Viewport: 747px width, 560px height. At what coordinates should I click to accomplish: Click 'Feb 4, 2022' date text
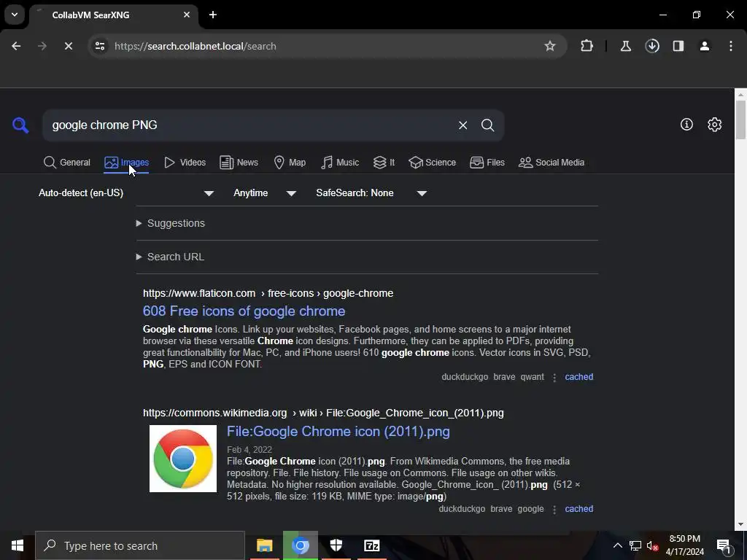click(x=249, y=449)
